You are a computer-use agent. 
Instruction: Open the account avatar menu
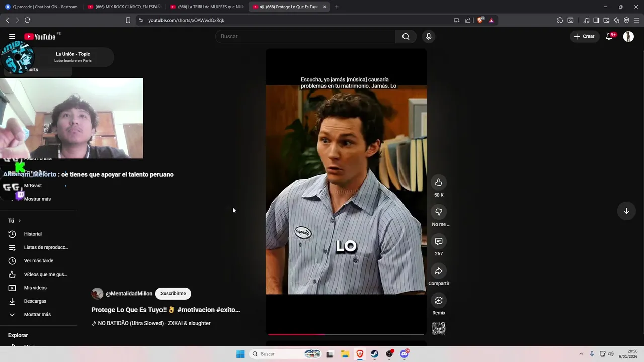(628, 36)
